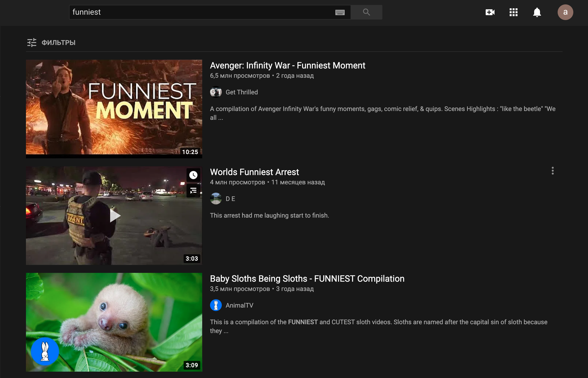Screen dimensions: 588x378
Task: Click the play button on Worlds Funniest Arrest
Action: tap(114, 215)
